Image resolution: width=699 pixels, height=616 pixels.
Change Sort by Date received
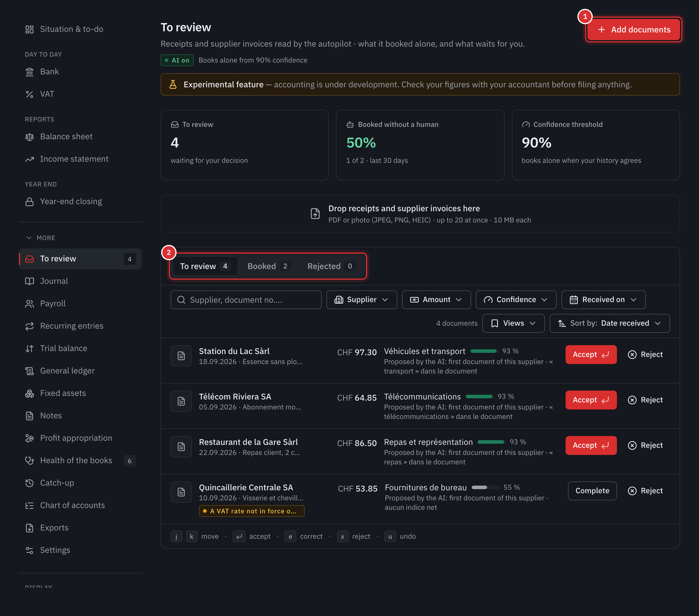point(609,323)
